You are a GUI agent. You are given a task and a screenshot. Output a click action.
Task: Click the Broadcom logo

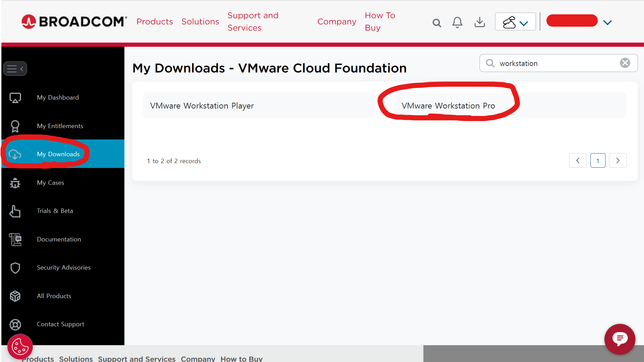[74, 22]
